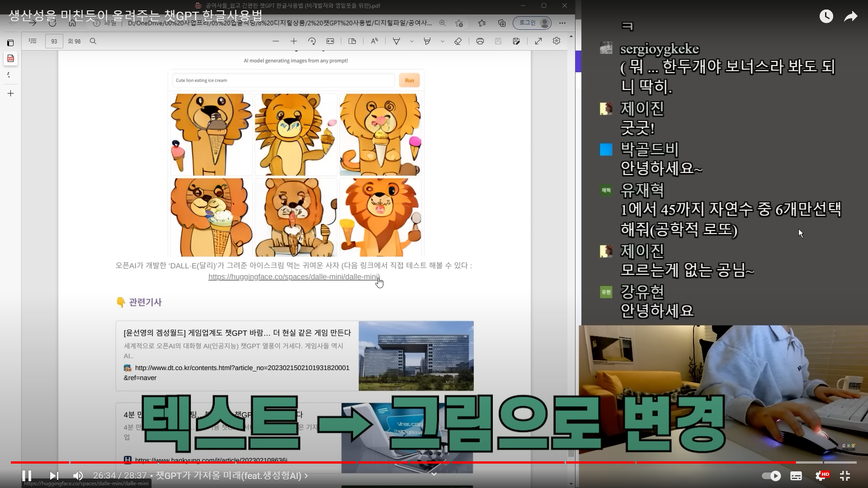The height and width of the screenshot is (488, 868).
Task: Select the fit to width icon
Action: [330, 41]
